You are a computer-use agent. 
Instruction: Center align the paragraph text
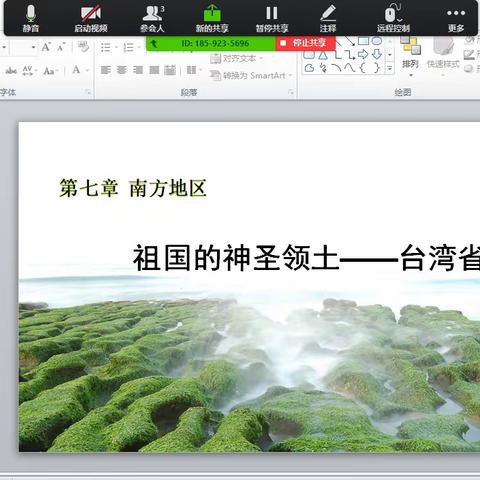click(x=122, y=70)
